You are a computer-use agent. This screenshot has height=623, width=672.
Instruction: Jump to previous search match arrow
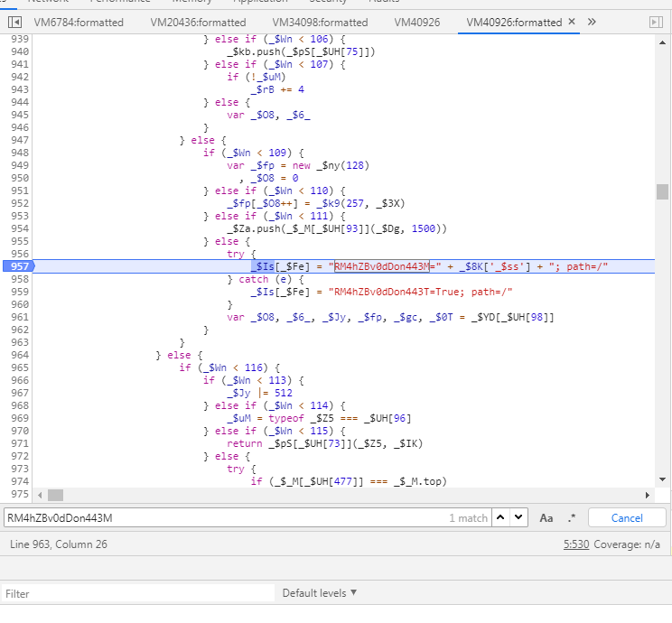tap(499, 517)
